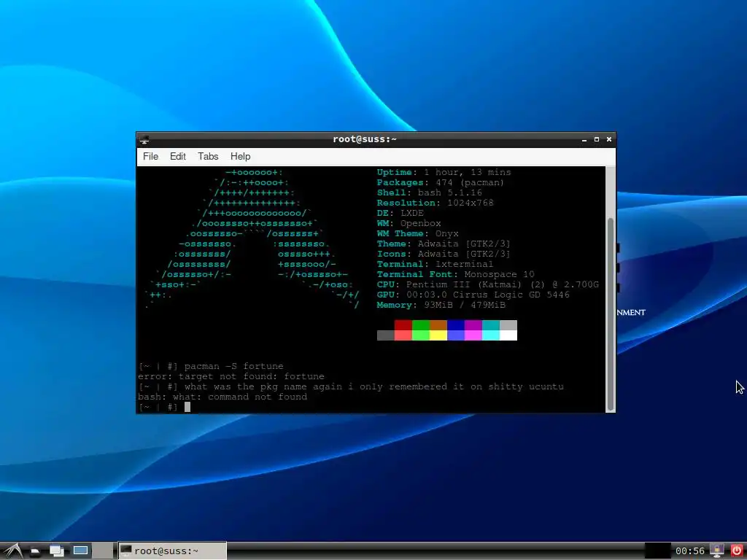This screenshot has width=747, height=560.
Task: Click the bright yellow color block in neofetch output
Action: point(438,335)
